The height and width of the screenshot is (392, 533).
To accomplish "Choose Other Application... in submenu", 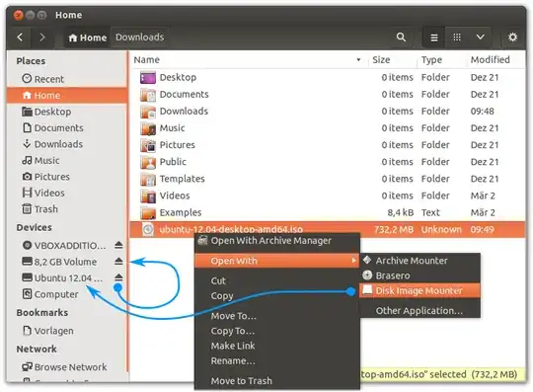I will [x=419, y=311].
